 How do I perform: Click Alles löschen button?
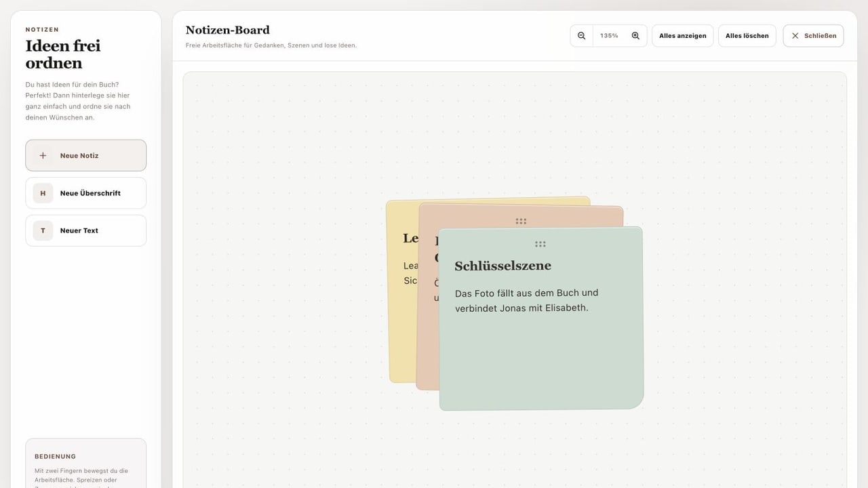pyautogui.click(x=747, y=36)
